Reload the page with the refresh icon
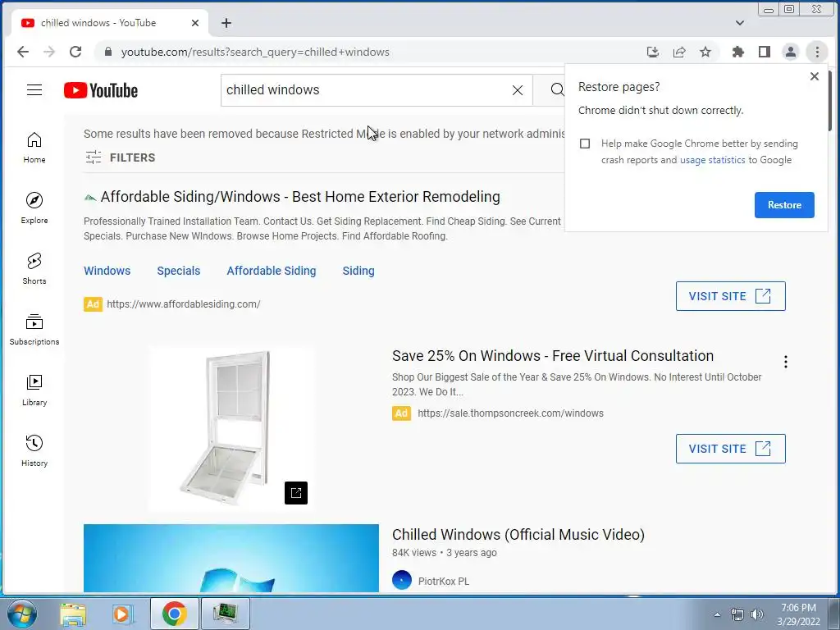The width and height of the screenshot is (840, 630). point(75,52)
